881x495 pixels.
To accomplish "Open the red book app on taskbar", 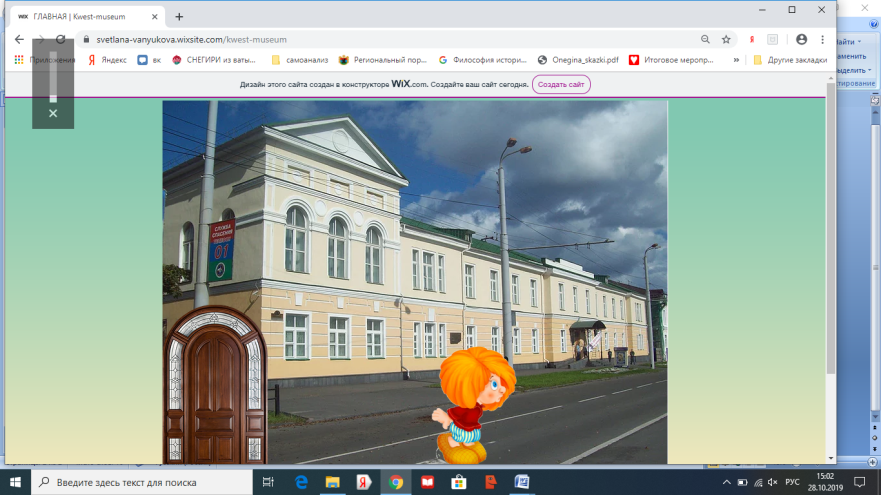I will click(x=427, y=482).
